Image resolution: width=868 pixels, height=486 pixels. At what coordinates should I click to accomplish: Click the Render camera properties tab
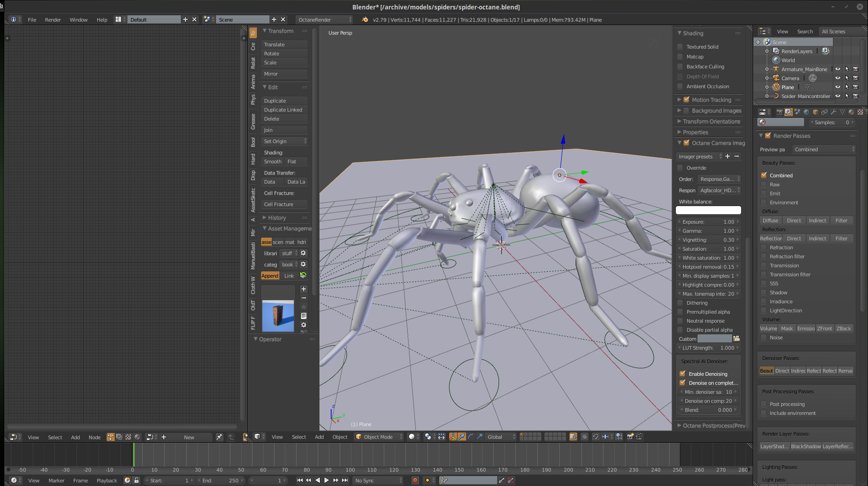(779, 112)
